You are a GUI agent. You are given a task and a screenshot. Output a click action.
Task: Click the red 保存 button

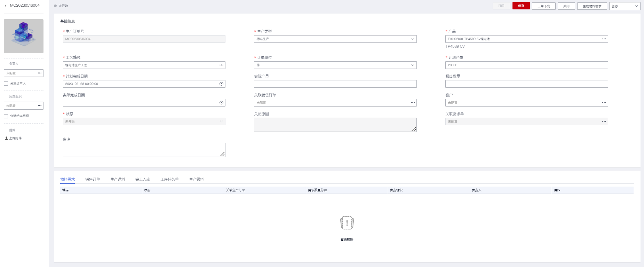[x=521, y=6]
